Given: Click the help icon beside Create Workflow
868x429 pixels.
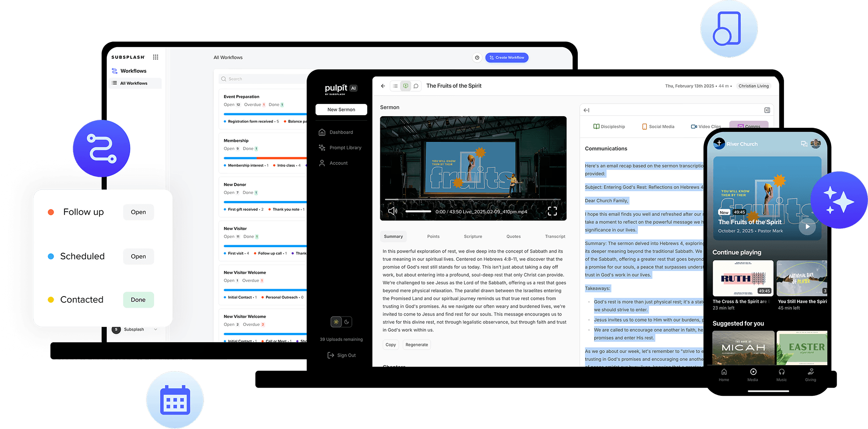Looking at the screenshot, I should (x=477, y=58).
